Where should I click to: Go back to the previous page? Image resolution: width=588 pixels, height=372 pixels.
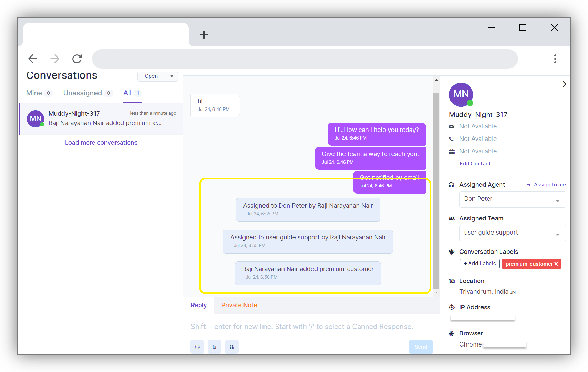point(33,59)
